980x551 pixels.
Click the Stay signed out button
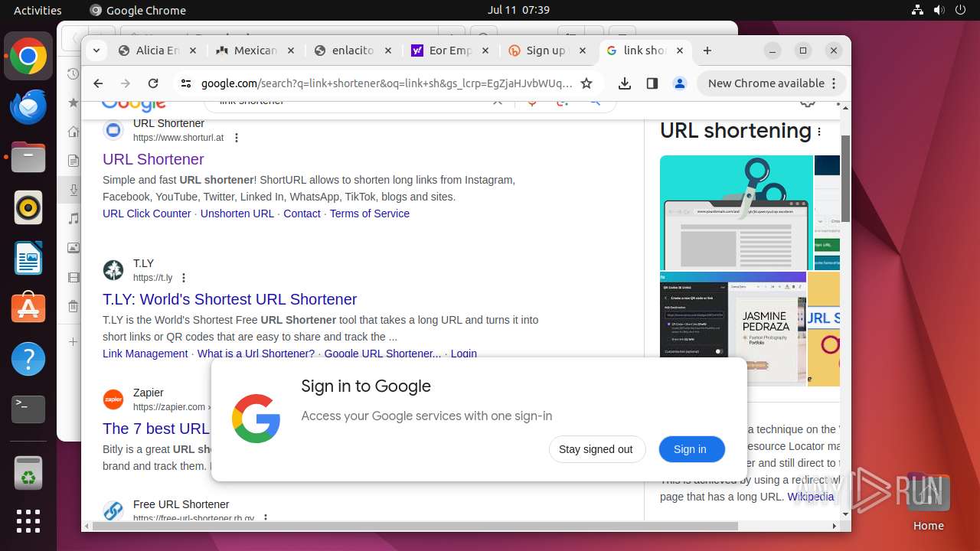coord(596,449)
